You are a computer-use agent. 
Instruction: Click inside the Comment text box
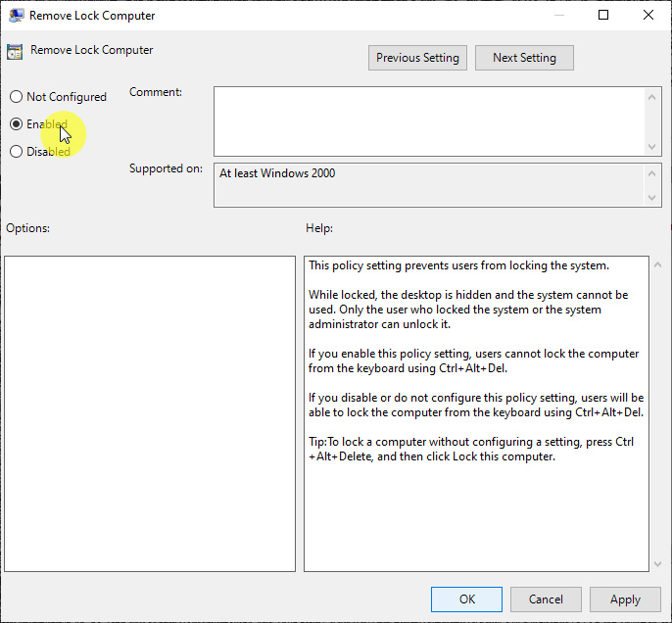429,120
